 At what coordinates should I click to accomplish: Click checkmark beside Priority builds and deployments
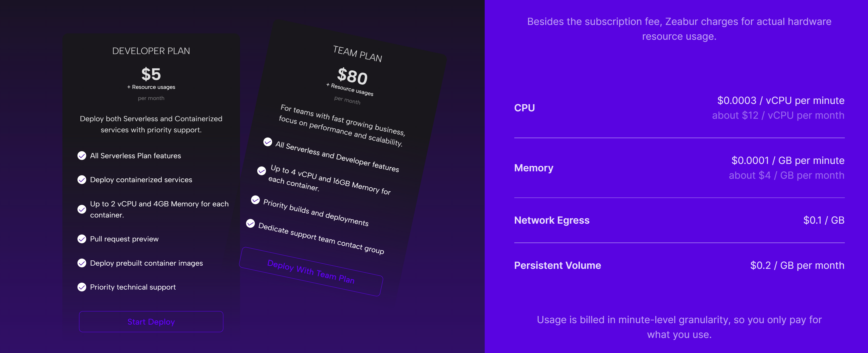tap(255, 200)
